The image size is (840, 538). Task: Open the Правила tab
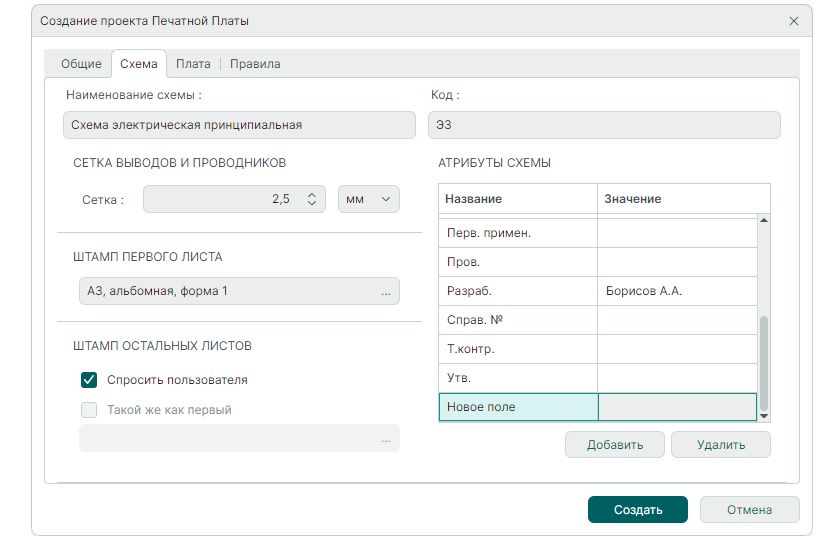(255, 64)
